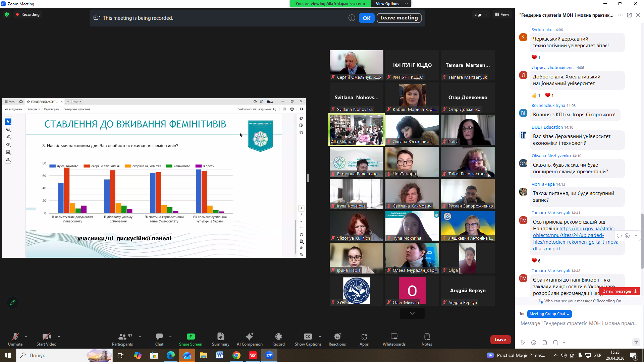Open the npu.gov.ua recommendations link
The width and height of the screenshot is (644, 362).
[577, 239]
